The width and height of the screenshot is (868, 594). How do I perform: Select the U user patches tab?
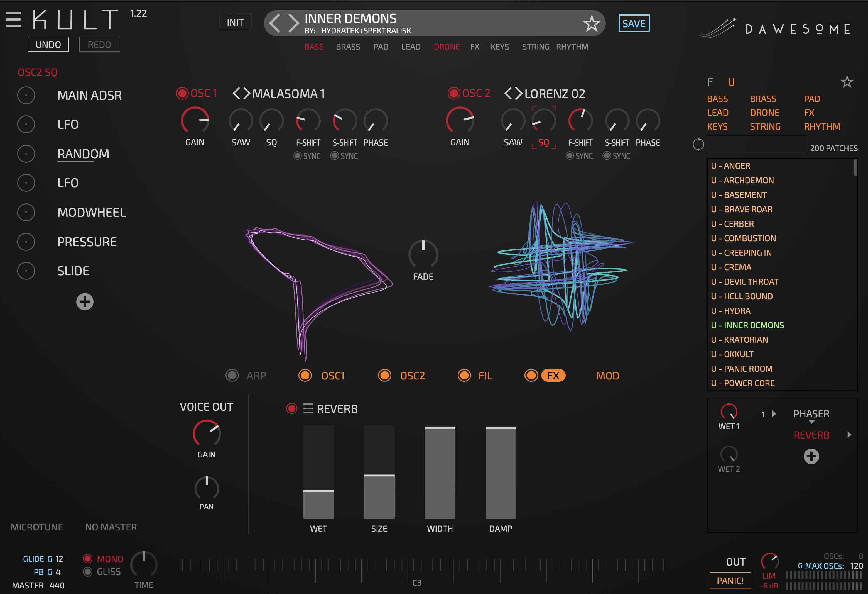click(x=731, y=82)
